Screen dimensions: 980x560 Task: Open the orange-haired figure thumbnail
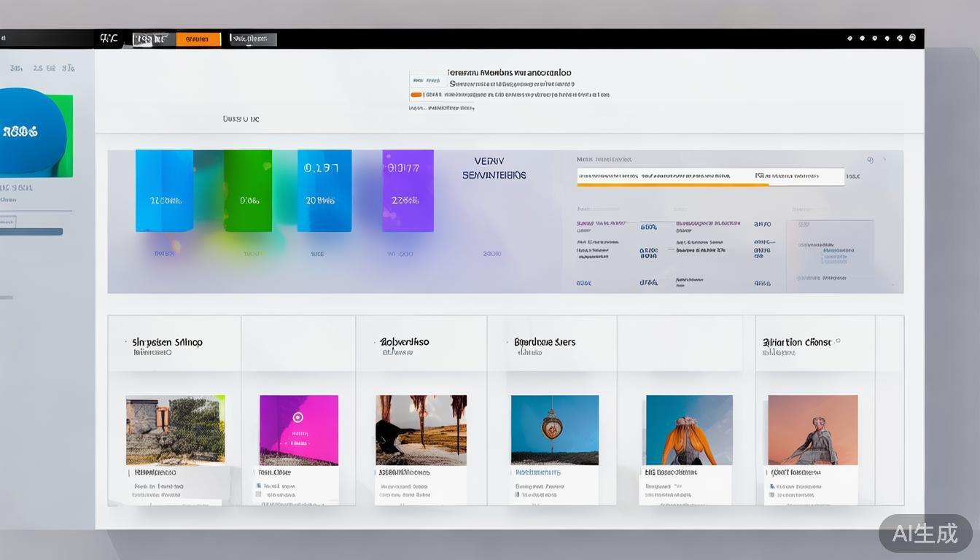(x=689, y=430)
